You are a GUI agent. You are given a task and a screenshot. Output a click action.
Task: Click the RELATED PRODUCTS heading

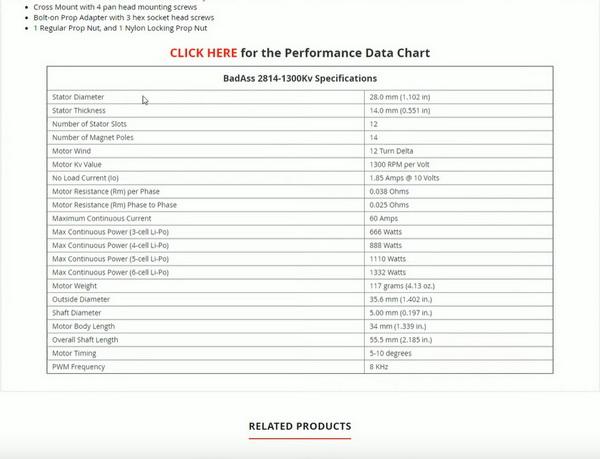(x=300, y=426)
